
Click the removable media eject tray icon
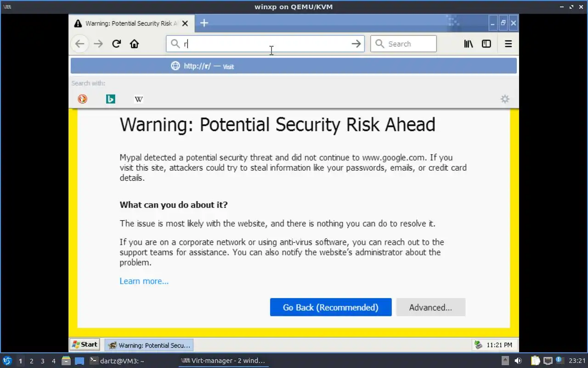pyautogui.click(x=505, y=361)
